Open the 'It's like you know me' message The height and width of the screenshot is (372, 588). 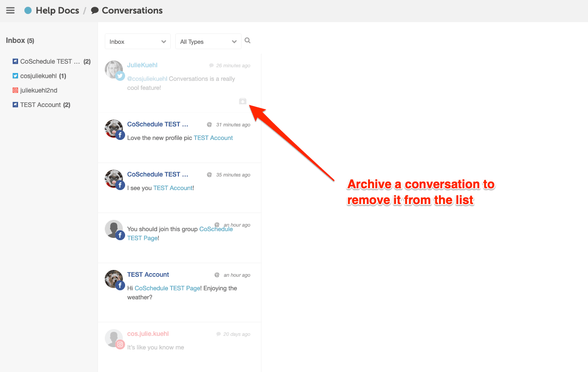click(x=156, y=347)
